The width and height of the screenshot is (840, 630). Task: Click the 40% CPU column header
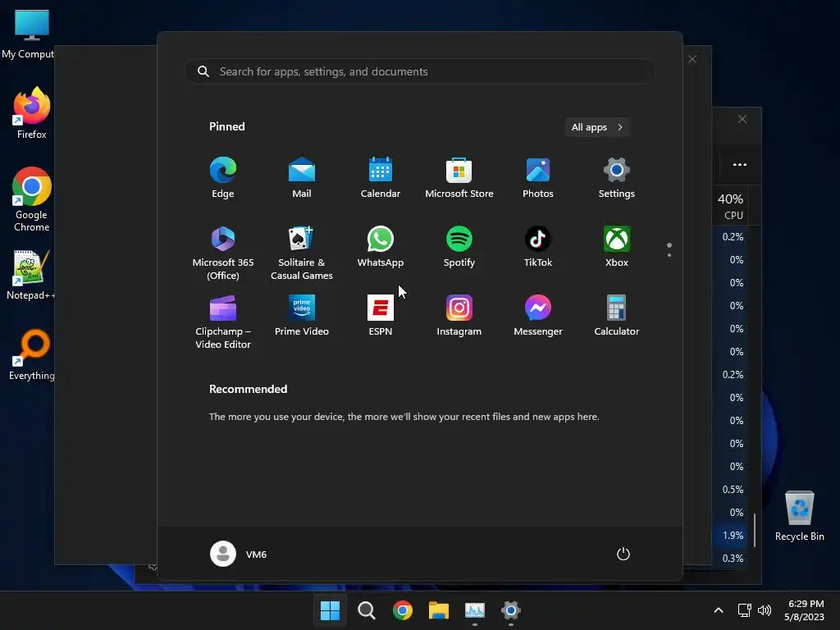tap(731, 206)
